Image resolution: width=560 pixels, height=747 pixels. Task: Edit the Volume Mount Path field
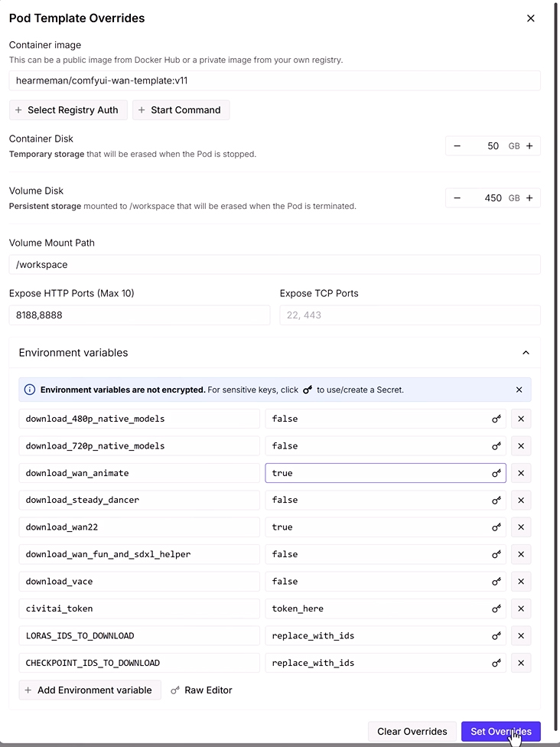pos(275,264)
